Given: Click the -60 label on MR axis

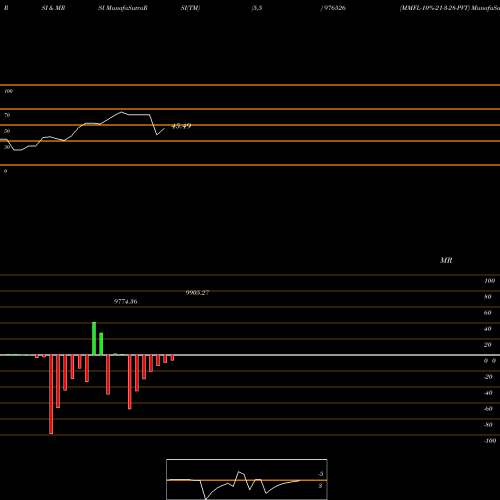Looking at the screenshot, I should tap(488, 409).
